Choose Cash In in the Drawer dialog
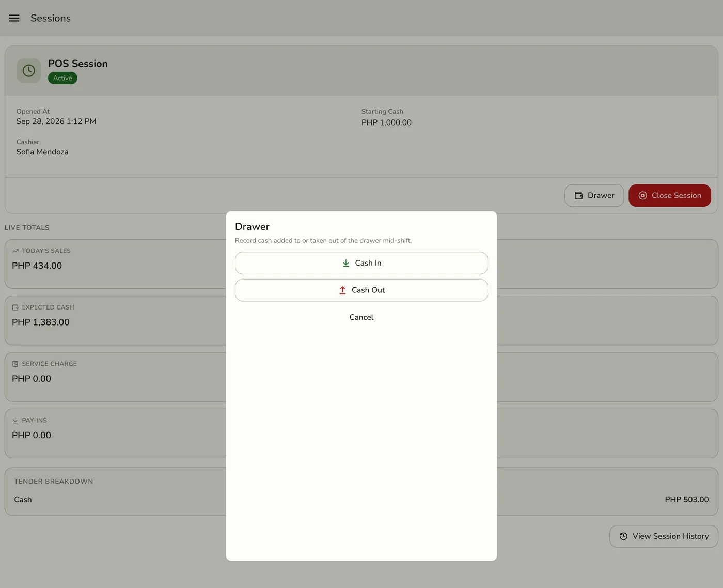Image resolution: width=723 pixels, height=588 pixels. [361, 263]
